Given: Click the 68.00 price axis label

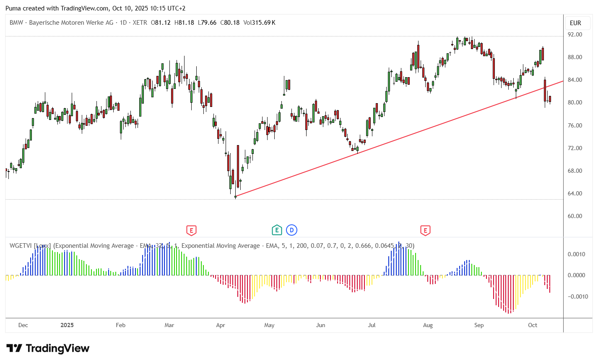Looking at the screenshot, I should 575,171.
